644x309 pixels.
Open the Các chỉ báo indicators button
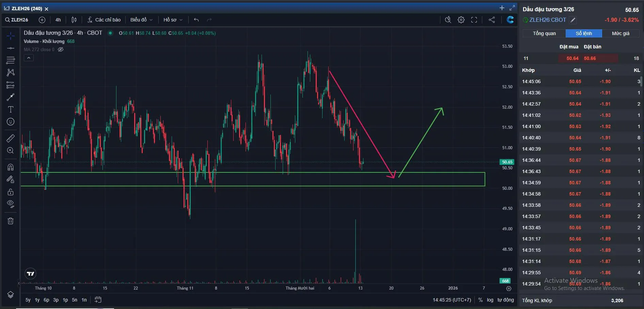[x=104, y=20]
